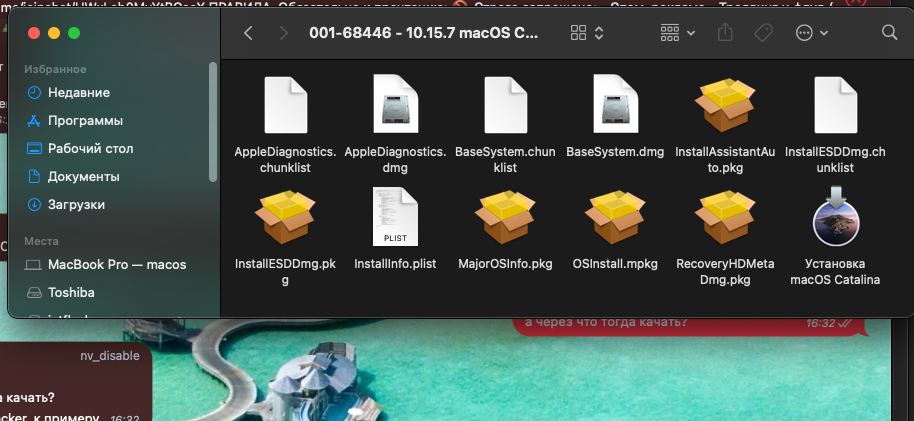Click the nv_disable sender name in chat
The width and height of the screenshot is (914, 421).
110,356
